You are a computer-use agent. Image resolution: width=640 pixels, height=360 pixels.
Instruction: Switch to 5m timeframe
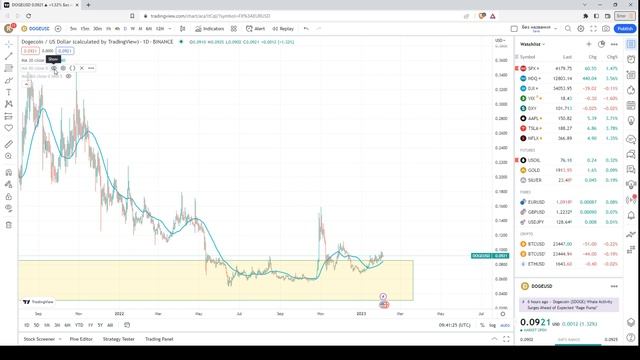73,29
